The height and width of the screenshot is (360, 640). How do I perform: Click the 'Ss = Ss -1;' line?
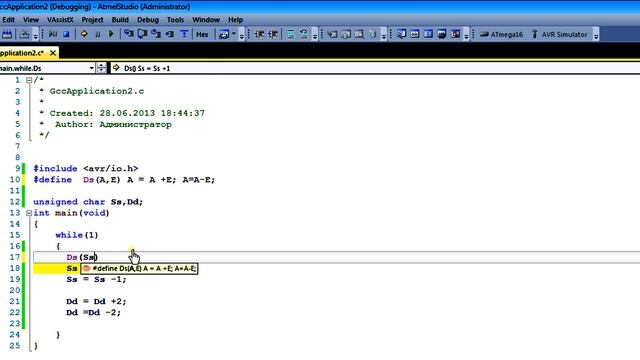[96, 280]
